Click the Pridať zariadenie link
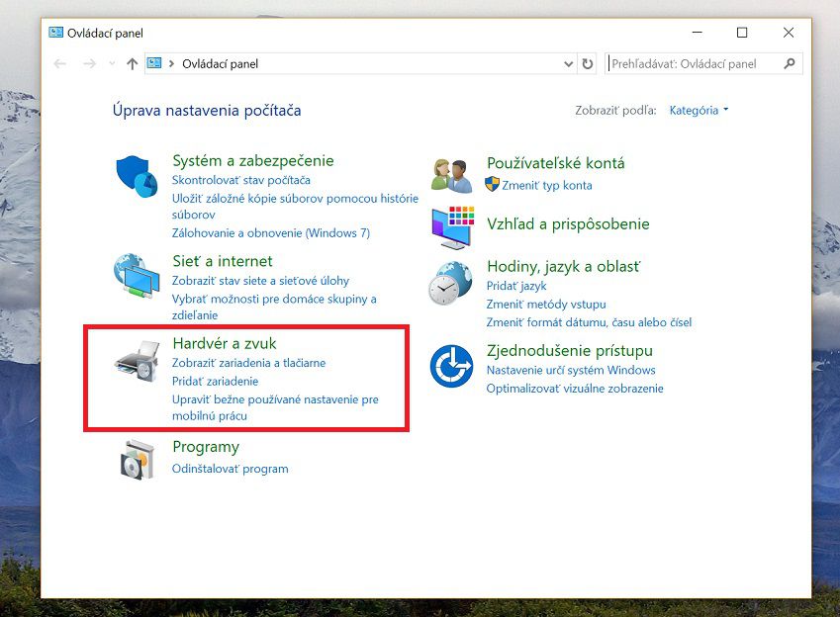Image resolution: width=840 pixels, height=617 pixels. click(x=215, y=381)
